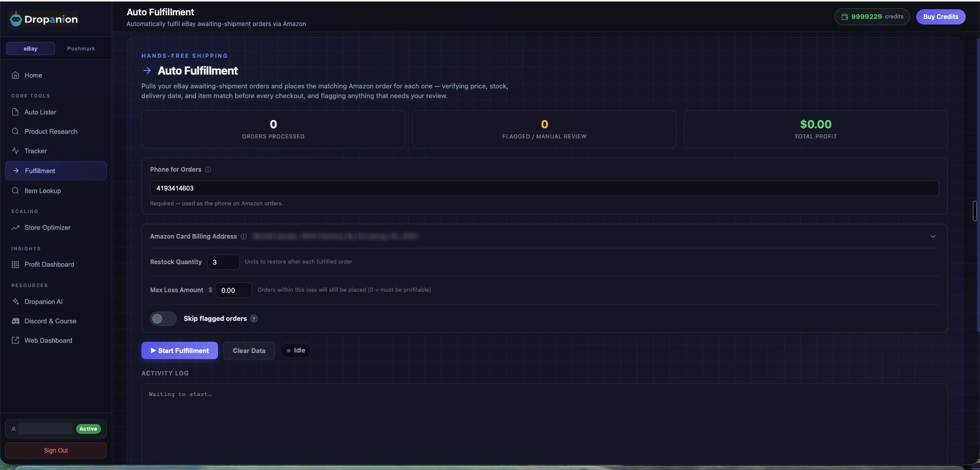This screenshot has height=470, width=980.
Task: Click the arrow icon beside Auto Fulfillment heading
Action: 147,70
